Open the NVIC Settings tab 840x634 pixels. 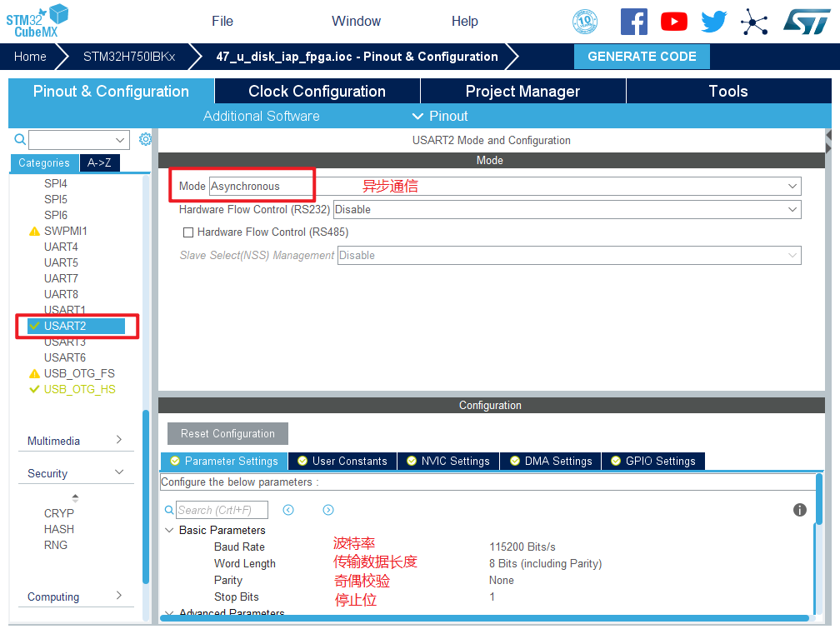(448, 461)
